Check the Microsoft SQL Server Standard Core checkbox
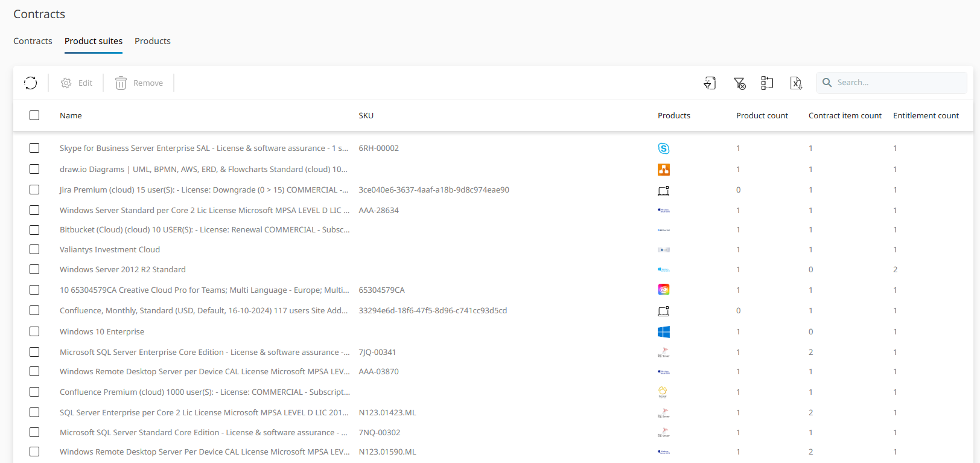The image size is (980, 463). [x=34, y=432]
